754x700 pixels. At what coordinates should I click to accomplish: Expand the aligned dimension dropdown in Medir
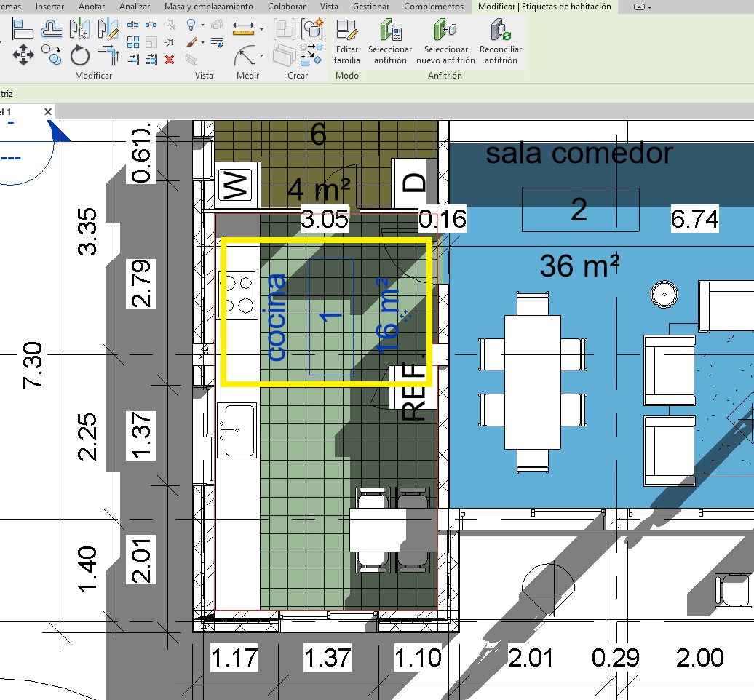tap(261, 29)
